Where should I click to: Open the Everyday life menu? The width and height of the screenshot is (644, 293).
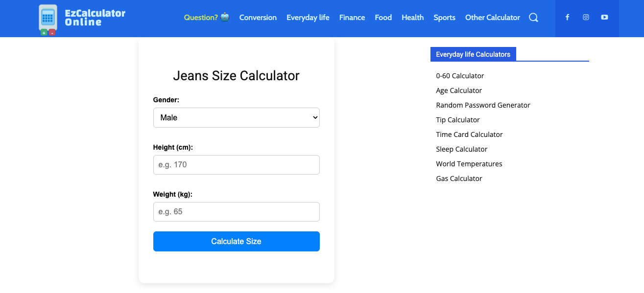tap(308, 18)
